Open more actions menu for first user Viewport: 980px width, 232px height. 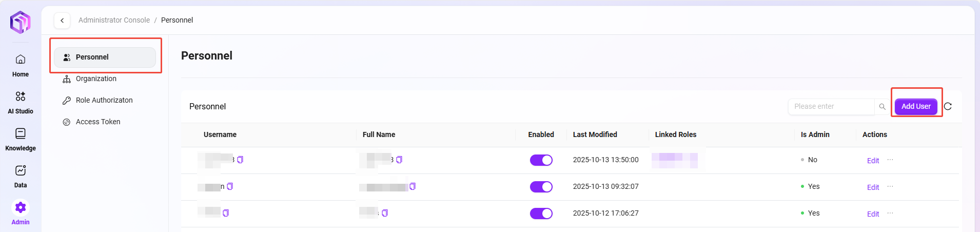[890, 160]
